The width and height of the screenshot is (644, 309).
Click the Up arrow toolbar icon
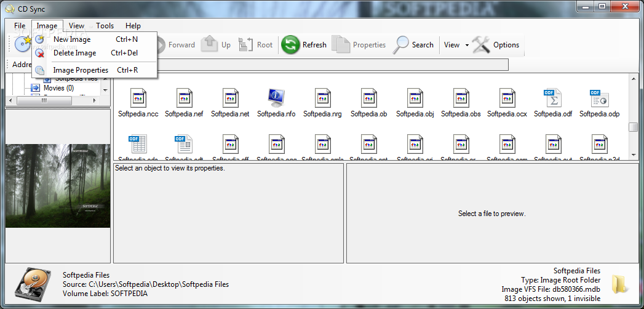tap(209, 44)
